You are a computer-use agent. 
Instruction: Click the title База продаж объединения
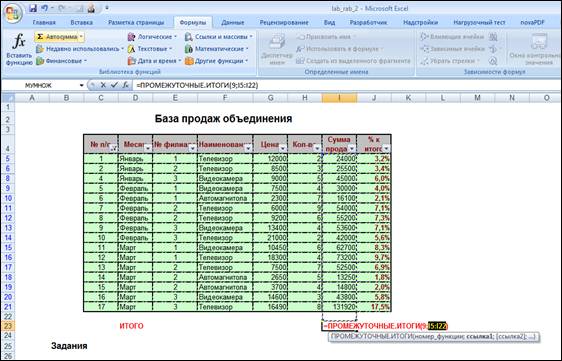point(223,119)
